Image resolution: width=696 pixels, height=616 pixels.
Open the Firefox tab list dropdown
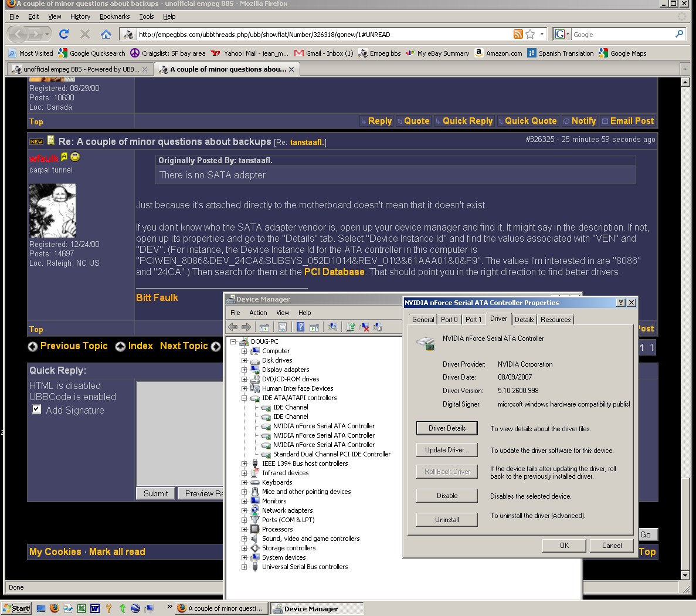click(x=685, y=69)
